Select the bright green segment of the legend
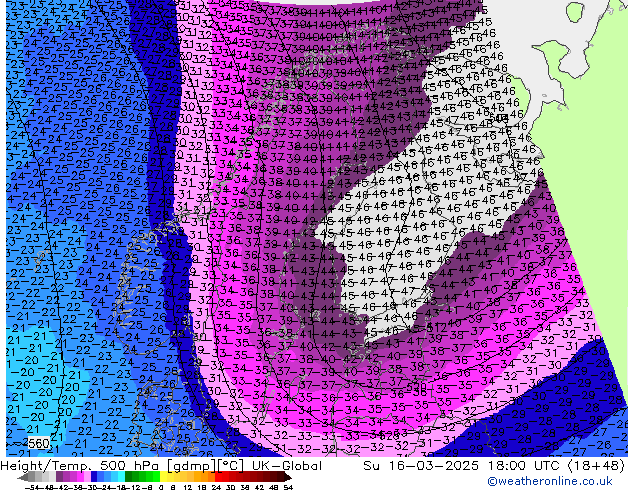The height and width of the screenshot is (490, 634). 156,477
